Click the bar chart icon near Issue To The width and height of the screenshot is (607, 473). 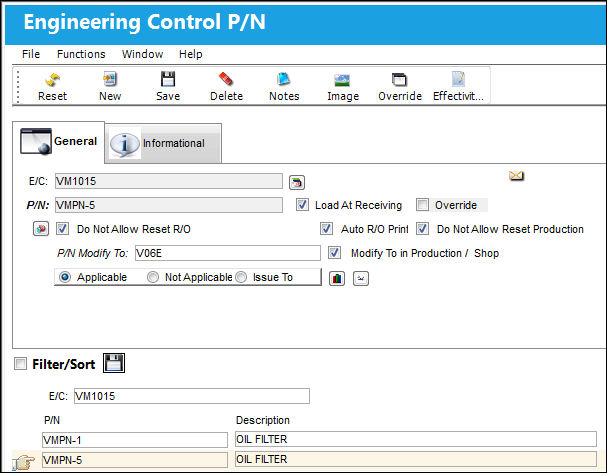coord(337,278)
